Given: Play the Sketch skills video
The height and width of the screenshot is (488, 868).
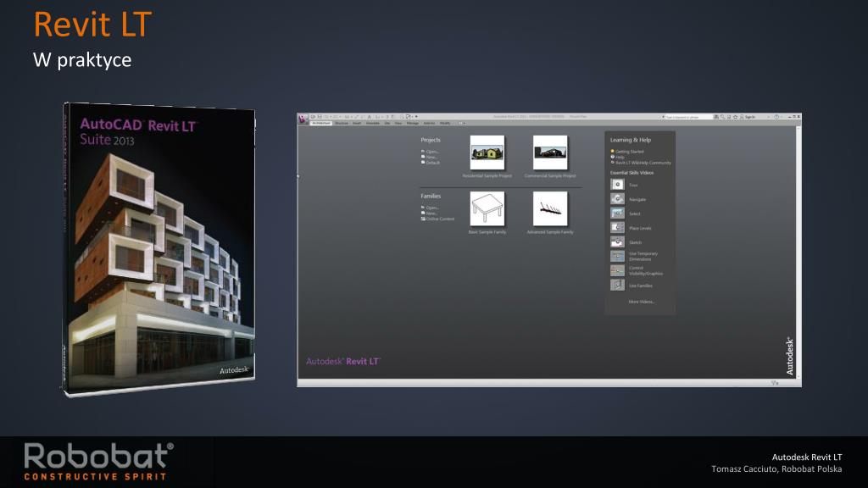Looking at the screenshot, I should click(x=617, y=242).
